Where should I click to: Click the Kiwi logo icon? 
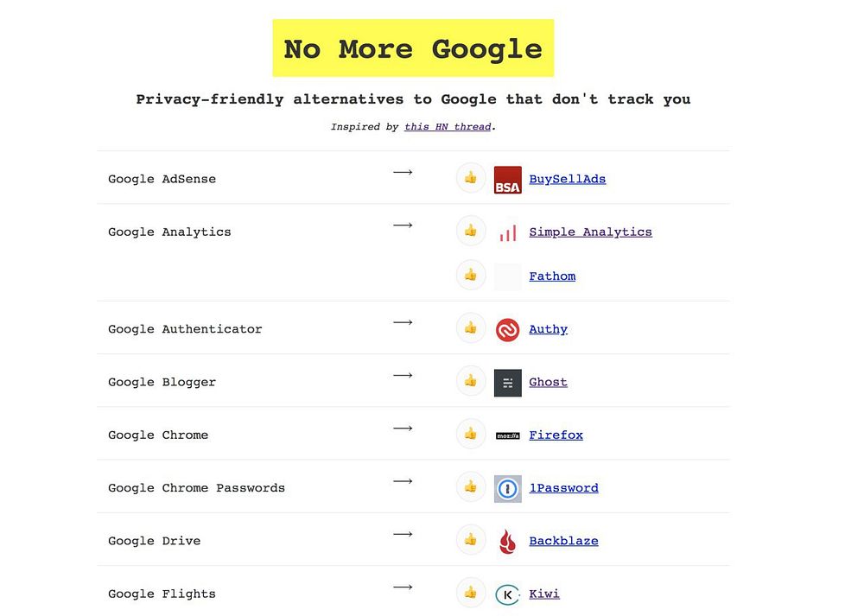[508, 594]
